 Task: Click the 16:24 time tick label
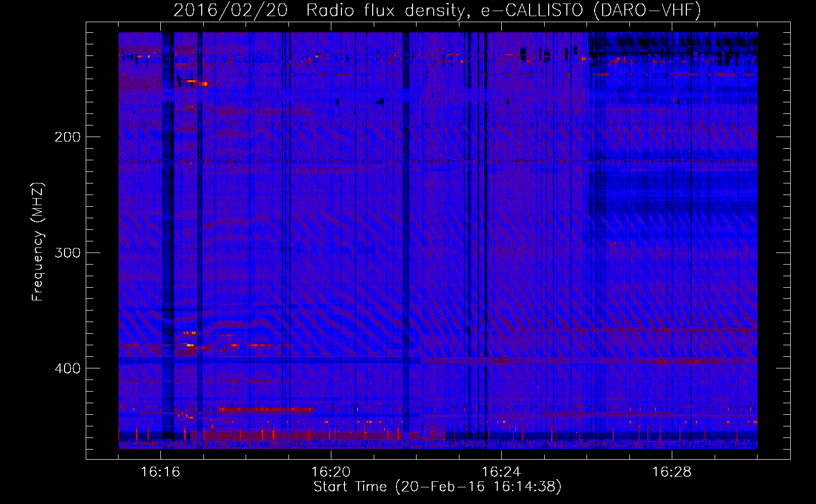(x=501, y=472)
